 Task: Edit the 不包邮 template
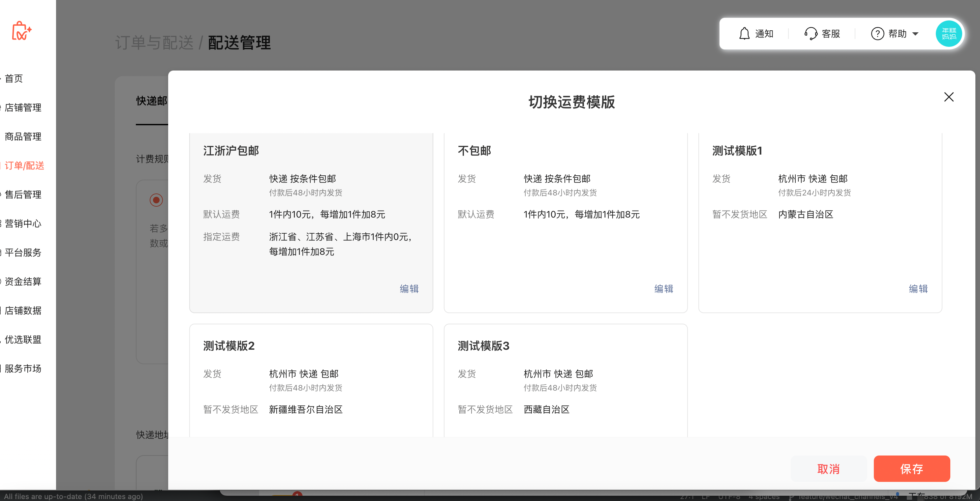(663, 289)
